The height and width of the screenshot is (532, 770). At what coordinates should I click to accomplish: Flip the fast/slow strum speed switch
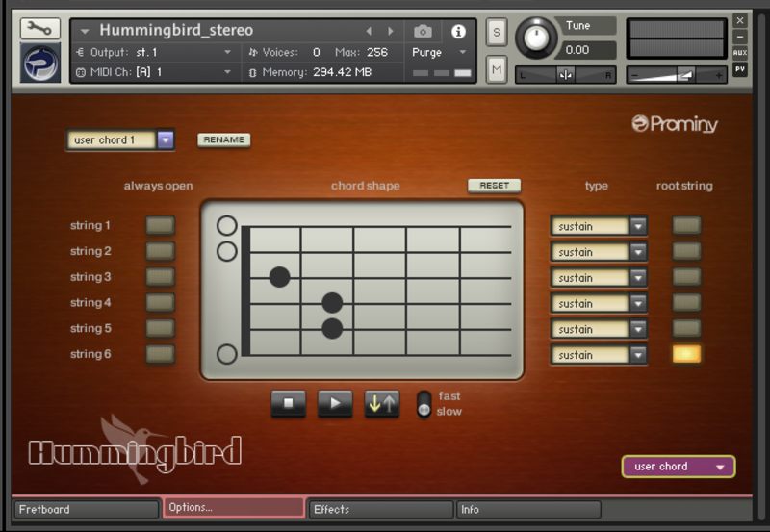tap(424, 404)
